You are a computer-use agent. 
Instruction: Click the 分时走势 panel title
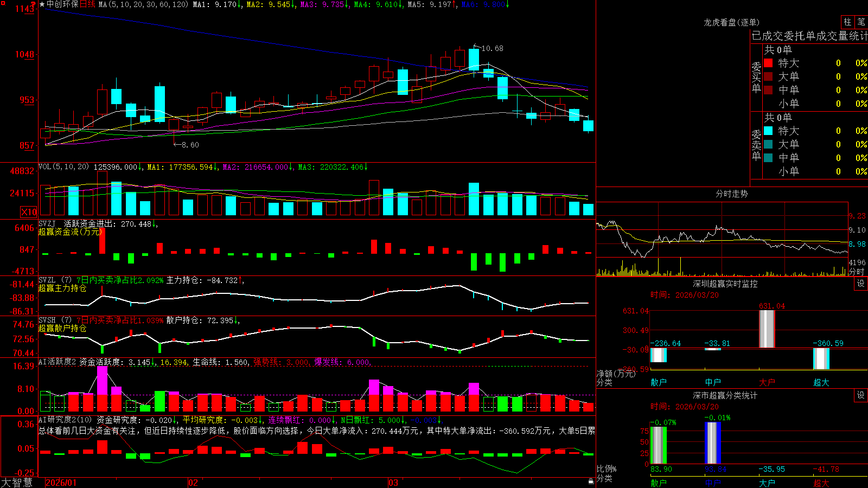coord(731,194)
